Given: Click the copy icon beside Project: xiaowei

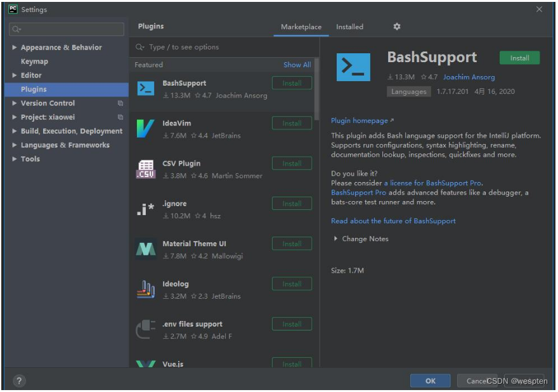Looking at the screenshot, I should point(120,117).
